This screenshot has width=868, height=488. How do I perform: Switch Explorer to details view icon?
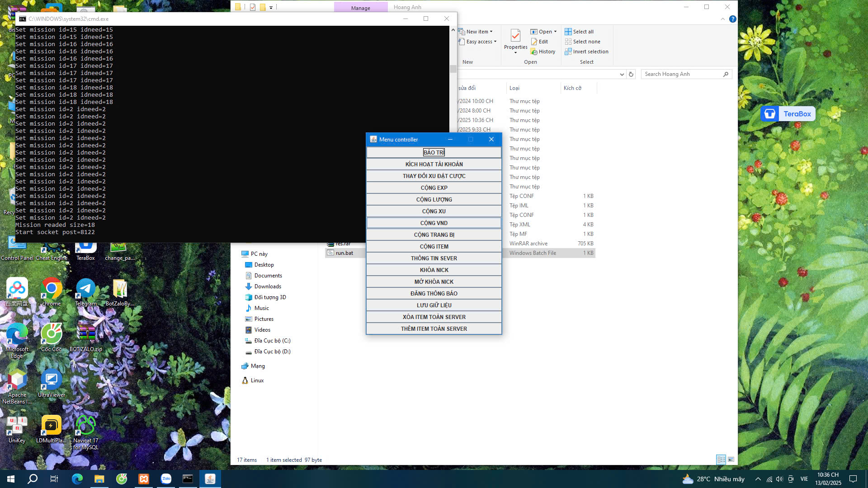pyautogui.click(x=721, y=460)
